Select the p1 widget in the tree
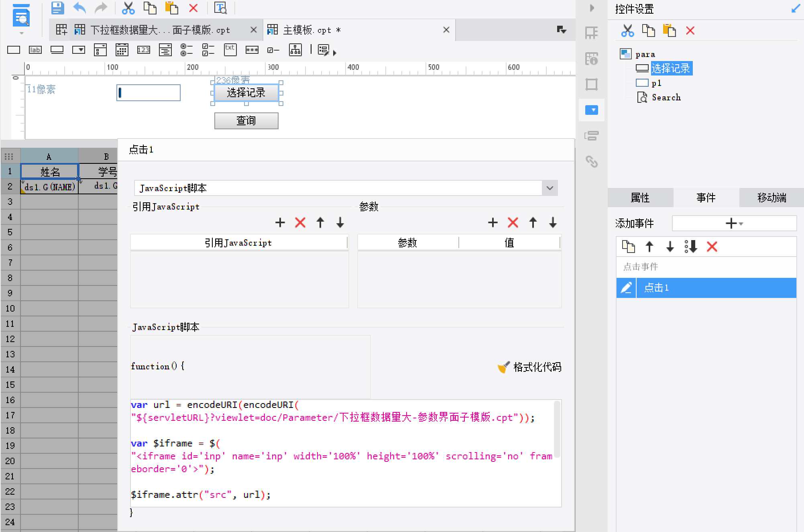The height and width of the screenshot is (532, 804). pos(656,83)
